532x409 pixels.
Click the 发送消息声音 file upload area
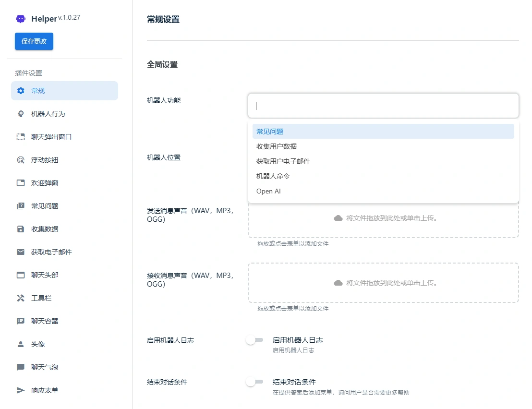[x=383, y=219]
